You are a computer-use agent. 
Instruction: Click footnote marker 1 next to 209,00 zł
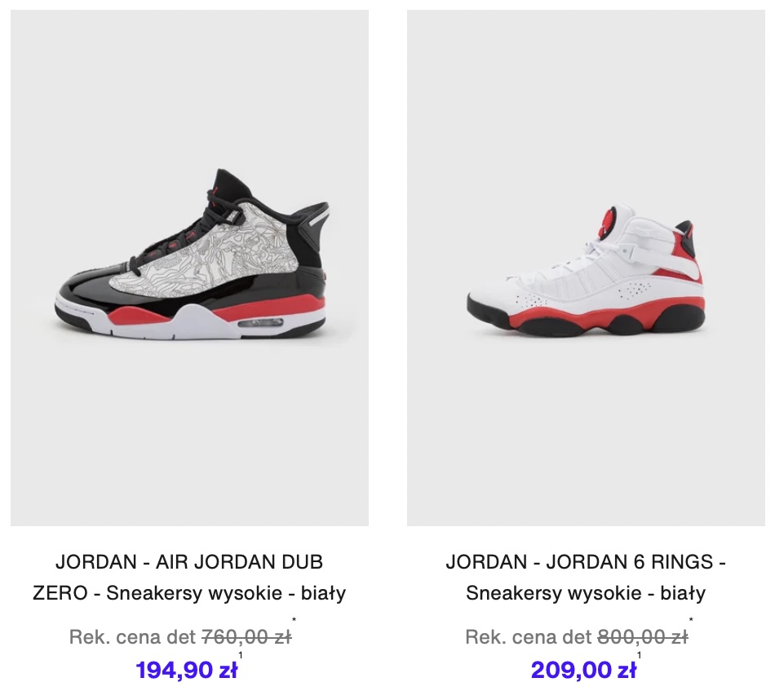coord(639,655)
